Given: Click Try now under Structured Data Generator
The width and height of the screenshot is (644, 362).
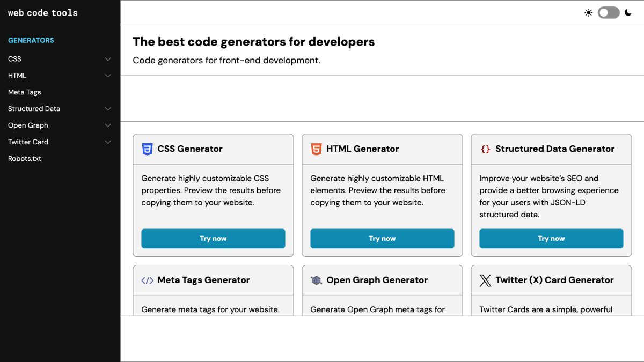Looking at the screenshot, I should 551,239.
